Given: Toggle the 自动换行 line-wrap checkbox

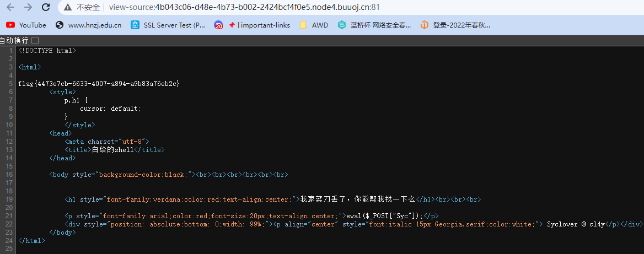Looking at the screenshot, I should pos(35,40).
